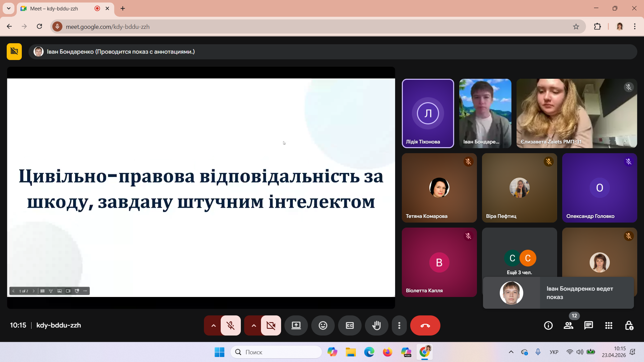Open slide options ellipsis in presentation toolbar

click(x=85, y=291)
